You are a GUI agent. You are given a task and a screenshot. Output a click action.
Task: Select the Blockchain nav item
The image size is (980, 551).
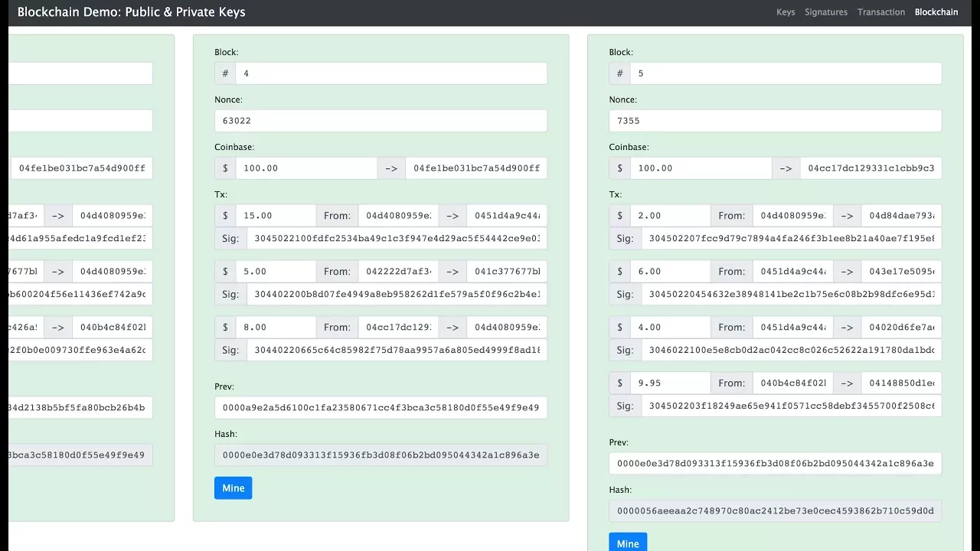pyautogui.click(x=936, y=12)
